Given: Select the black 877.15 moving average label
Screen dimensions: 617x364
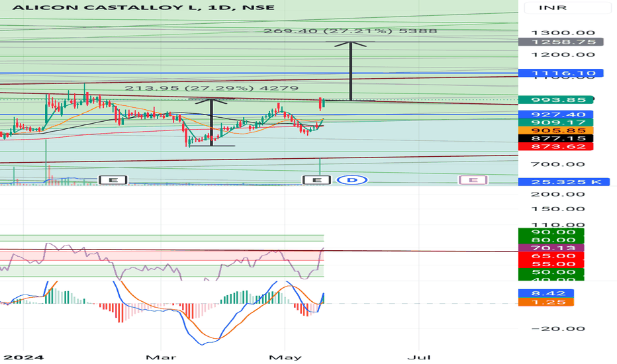Looking at the screenshot, I should (x=556, y=138).
